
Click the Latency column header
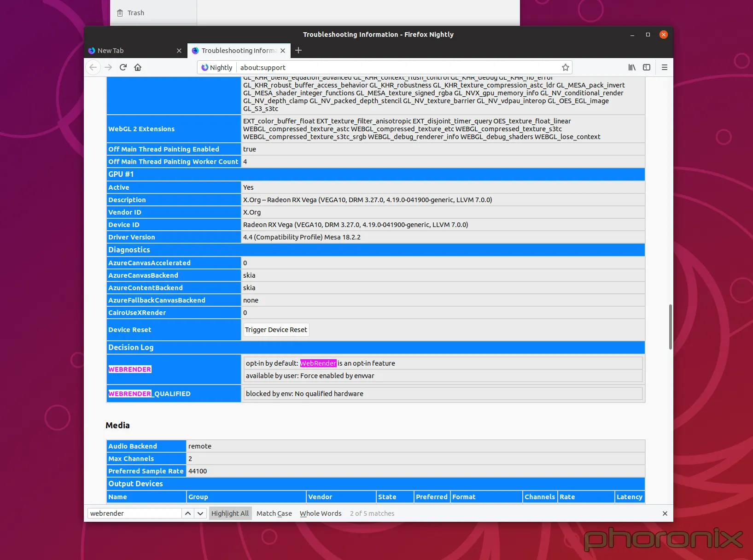coord(629,497)
